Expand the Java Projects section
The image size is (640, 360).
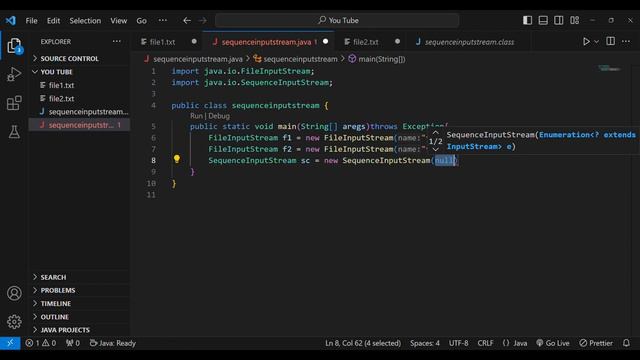[x=80, y=330]
